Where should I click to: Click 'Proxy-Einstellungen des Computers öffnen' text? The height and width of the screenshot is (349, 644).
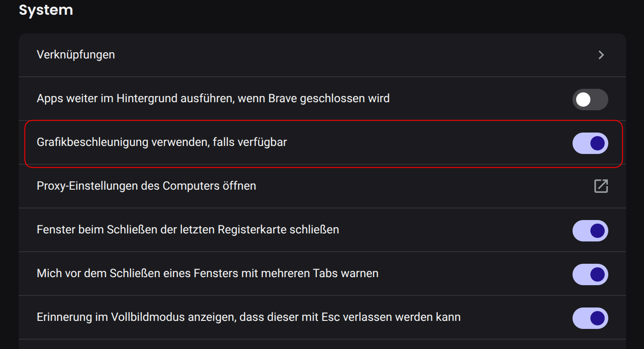(x=146, y=186)
